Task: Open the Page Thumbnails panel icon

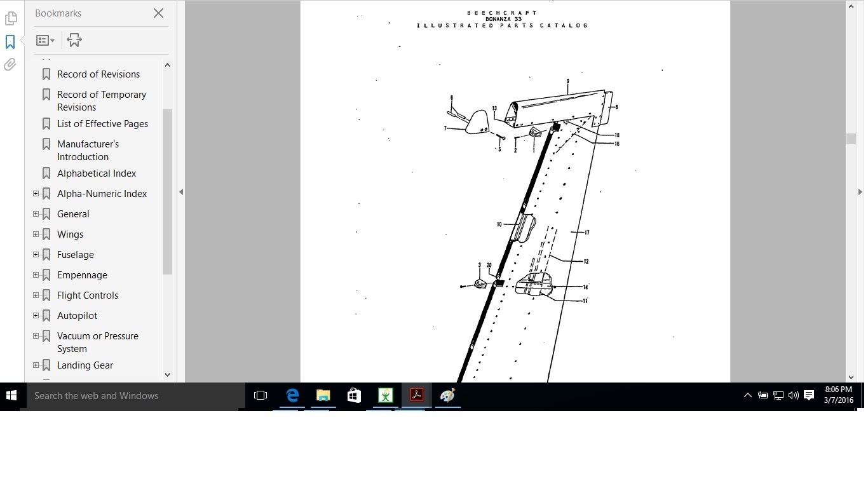Action: click(x=11, y=18)
